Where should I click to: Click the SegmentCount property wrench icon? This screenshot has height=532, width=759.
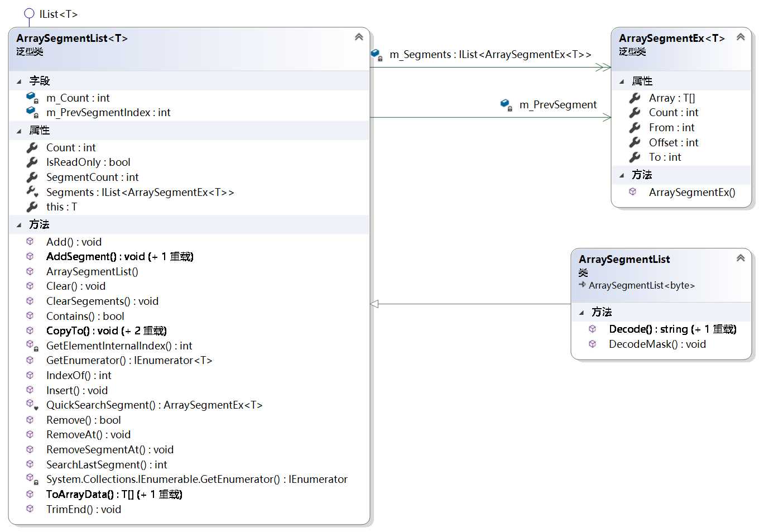(32, 177)
